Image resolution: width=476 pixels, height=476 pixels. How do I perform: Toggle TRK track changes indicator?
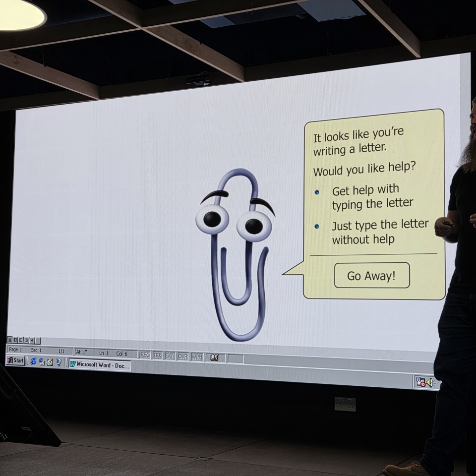158,356
